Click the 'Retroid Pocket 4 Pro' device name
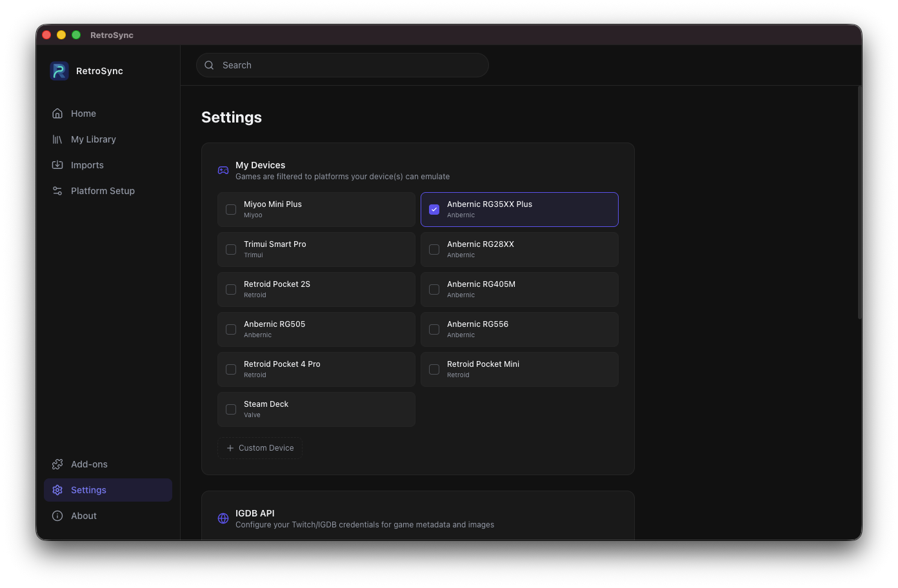Screen dimensions: 898x588 [x=282, y=364]
